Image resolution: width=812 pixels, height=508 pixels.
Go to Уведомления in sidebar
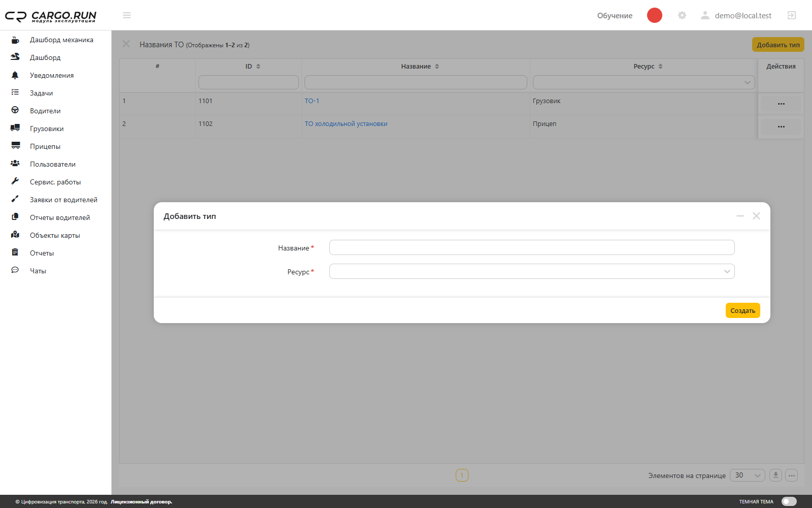tap(52, 75)
